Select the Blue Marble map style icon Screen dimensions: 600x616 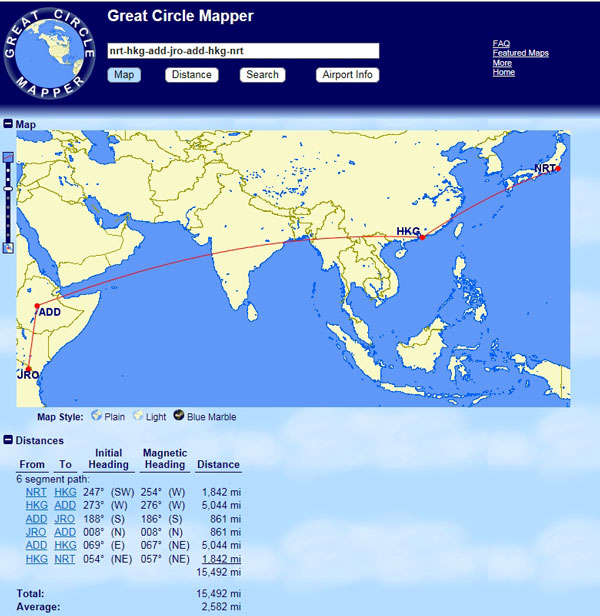click(179, 415)
